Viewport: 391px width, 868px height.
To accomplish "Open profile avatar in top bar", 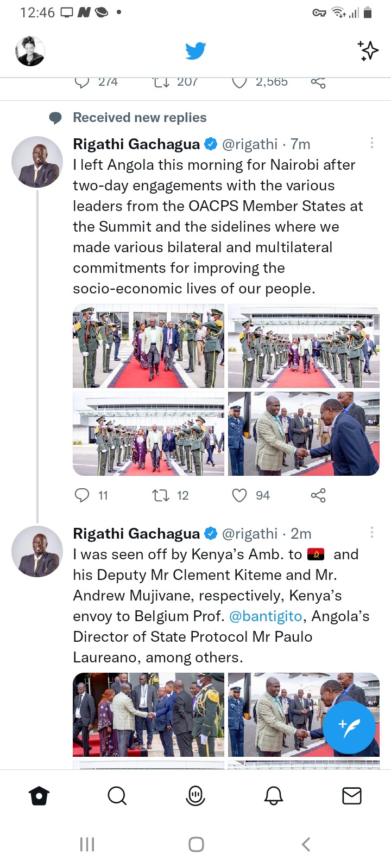I will point(30,51).
